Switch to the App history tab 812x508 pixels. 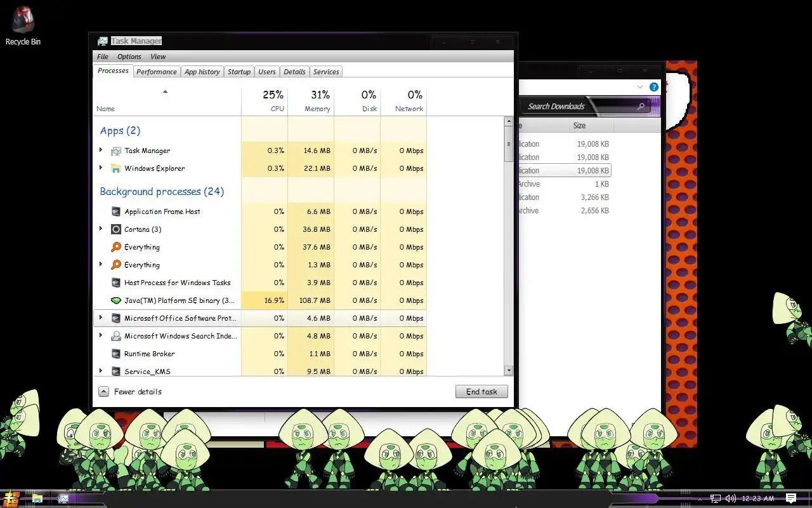point(202,72)
